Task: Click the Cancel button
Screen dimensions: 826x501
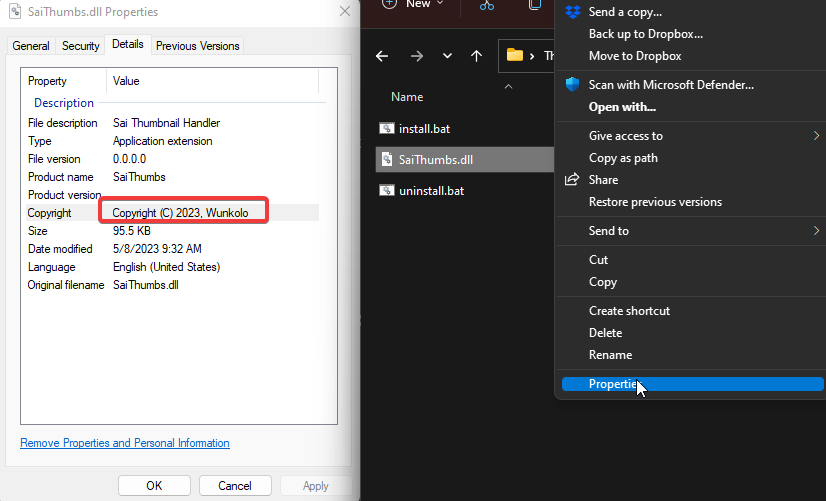Action: pyautogui.click(x=235, y=486)
